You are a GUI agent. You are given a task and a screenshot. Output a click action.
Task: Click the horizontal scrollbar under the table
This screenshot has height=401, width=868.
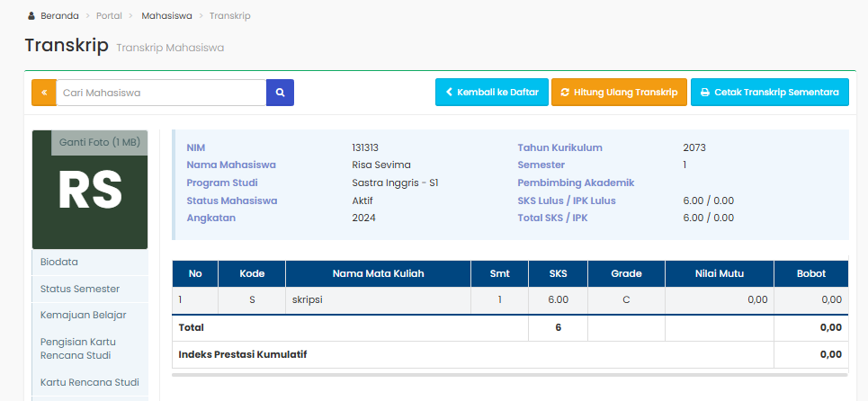510,374
